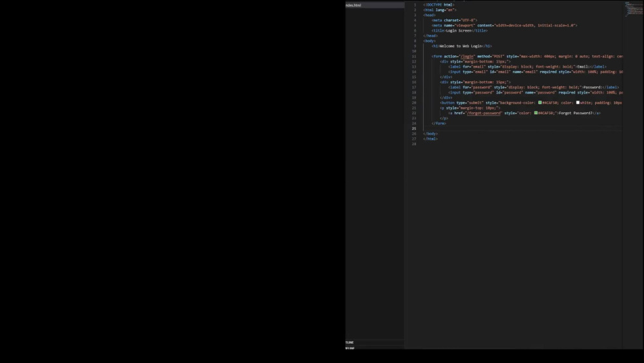The width and height of the screenshot is (644, 363).
Task: Click the method "POST" attribute value
Action: (498, 56)
